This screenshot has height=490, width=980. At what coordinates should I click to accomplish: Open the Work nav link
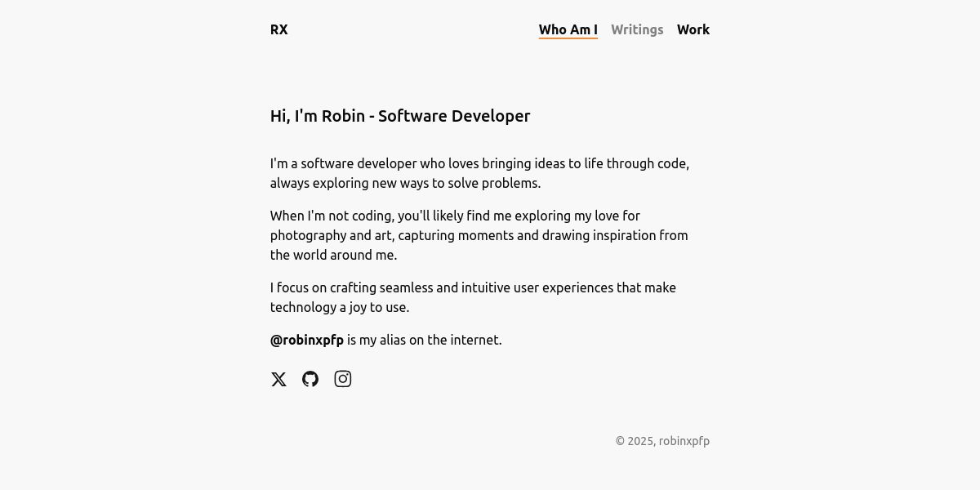(x=693, y=29)
